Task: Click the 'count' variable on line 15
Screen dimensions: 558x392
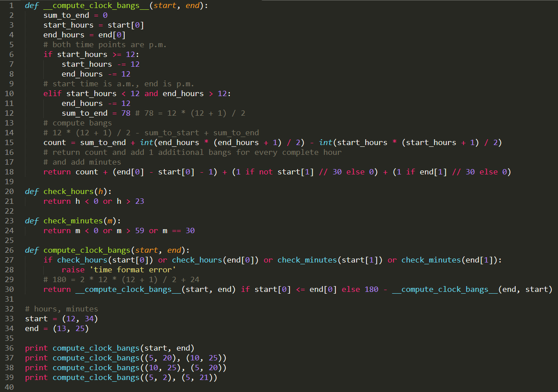Action: (x=55, y=142)
